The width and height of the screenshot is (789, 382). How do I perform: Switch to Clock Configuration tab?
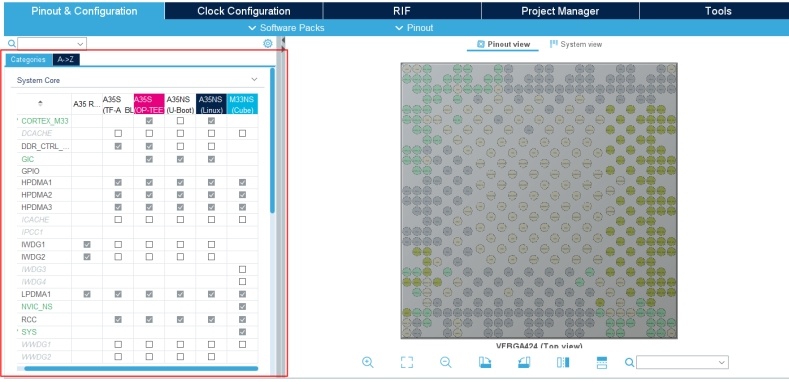click(244, 11)
